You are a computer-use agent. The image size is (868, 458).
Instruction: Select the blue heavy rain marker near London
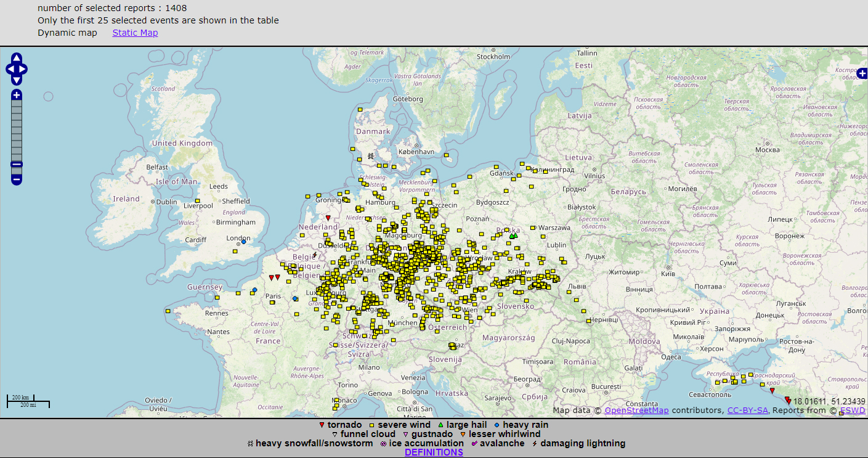[243, 242]
